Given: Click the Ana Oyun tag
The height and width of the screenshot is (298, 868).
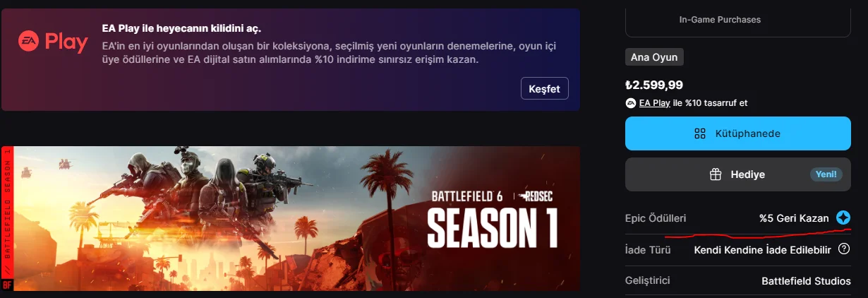Looking at the screenshot, I should tap(654, 57).
